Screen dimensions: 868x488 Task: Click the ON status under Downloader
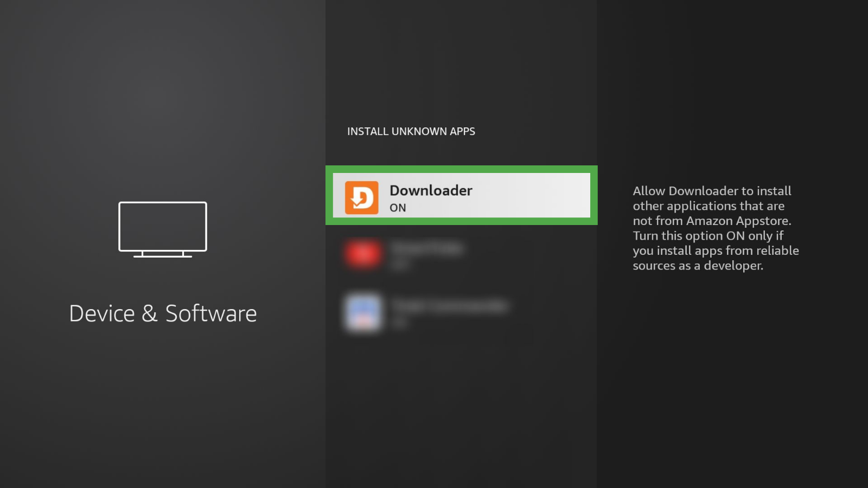(398, 208)
